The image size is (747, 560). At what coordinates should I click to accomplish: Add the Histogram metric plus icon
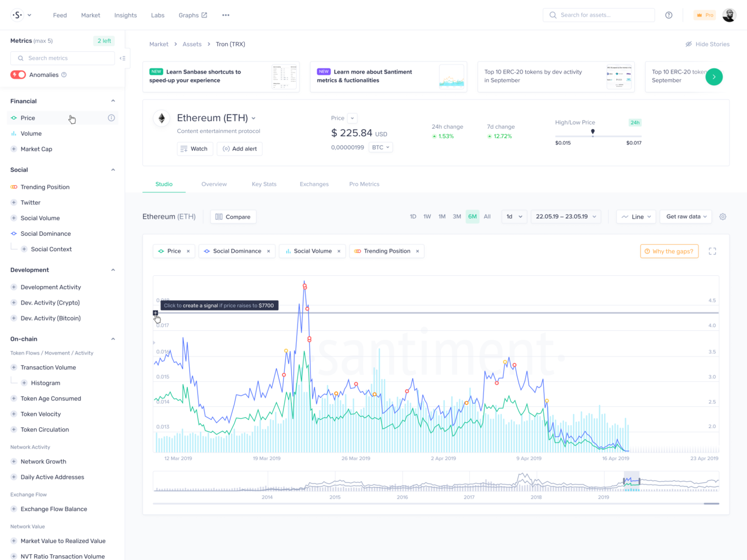[x=24, y=383]
